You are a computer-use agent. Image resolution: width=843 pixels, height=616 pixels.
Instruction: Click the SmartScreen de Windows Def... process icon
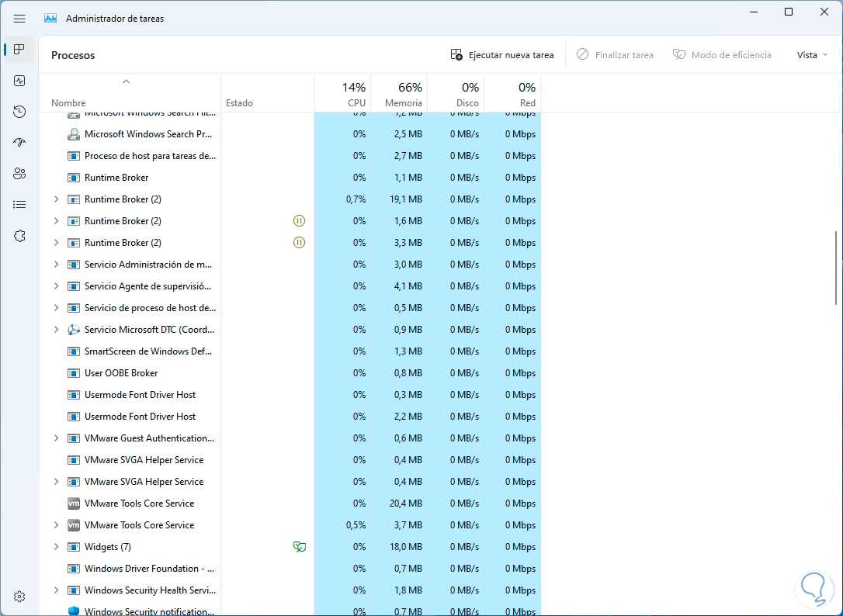click(x=74, y=351)
